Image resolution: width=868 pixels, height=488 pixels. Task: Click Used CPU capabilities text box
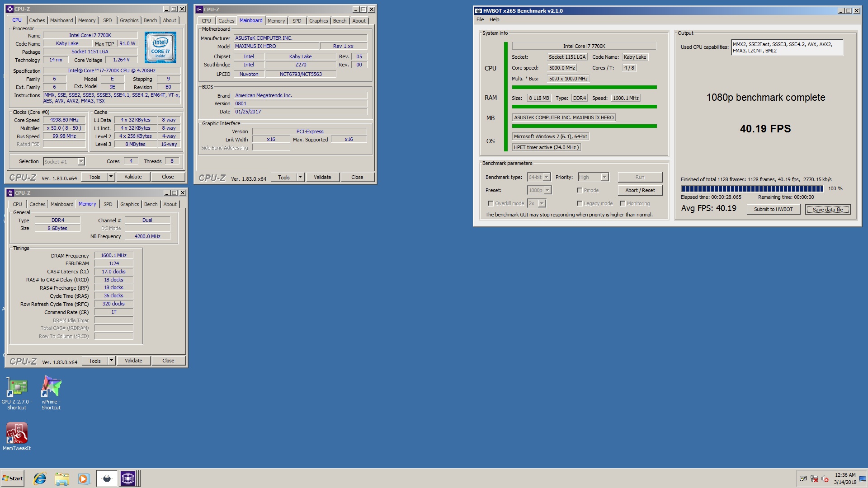coord(787,47)
